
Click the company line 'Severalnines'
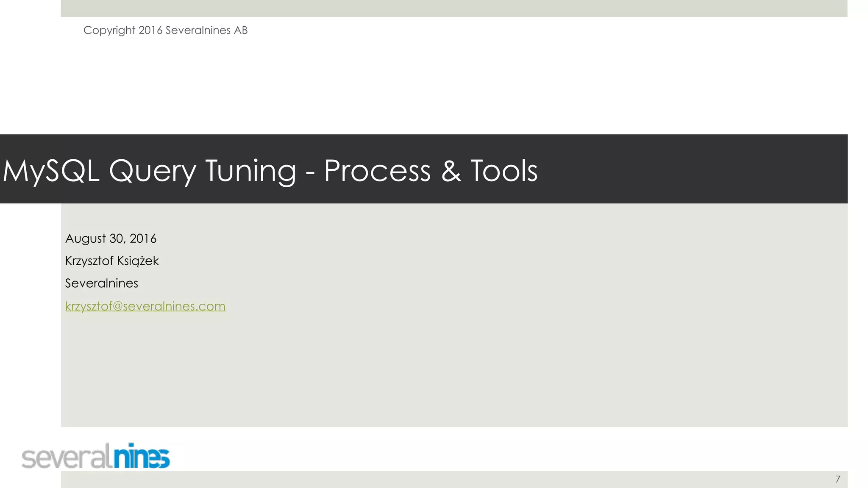[x=102, y=283]
